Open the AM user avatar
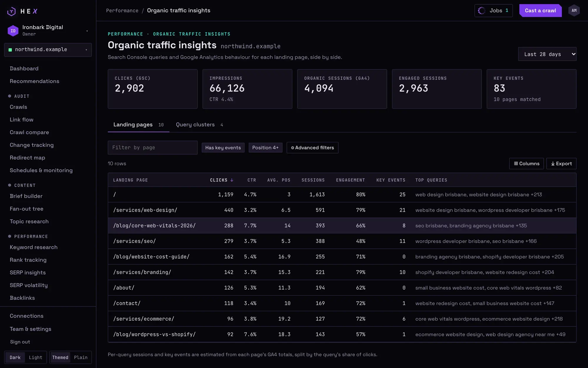Image resolution: width=588 pixels, height=368 pixels. pyautogui.click(x=574, y=11)
